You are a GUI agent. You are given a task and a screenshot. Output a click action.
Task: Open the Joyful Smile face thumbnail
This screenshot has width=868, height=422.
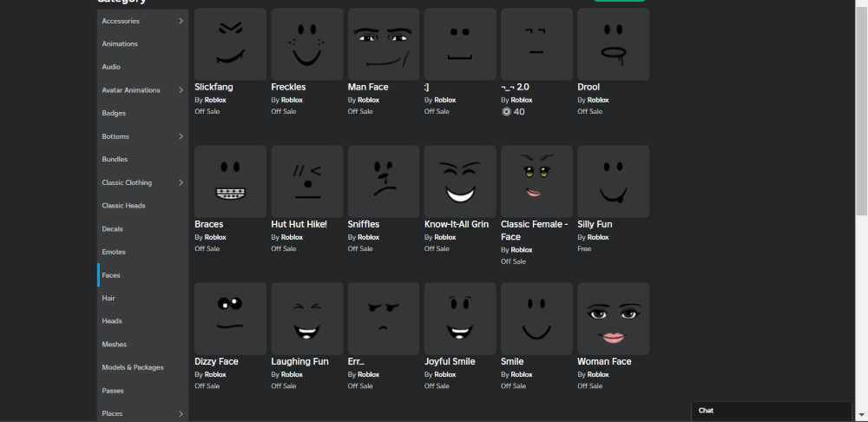[x=460, y=319]
